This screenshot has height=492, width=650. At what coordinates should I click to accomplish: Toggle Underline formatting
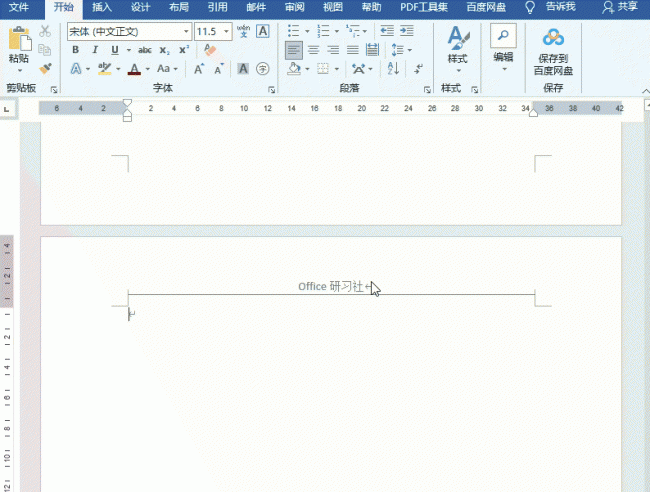(115, 50)
